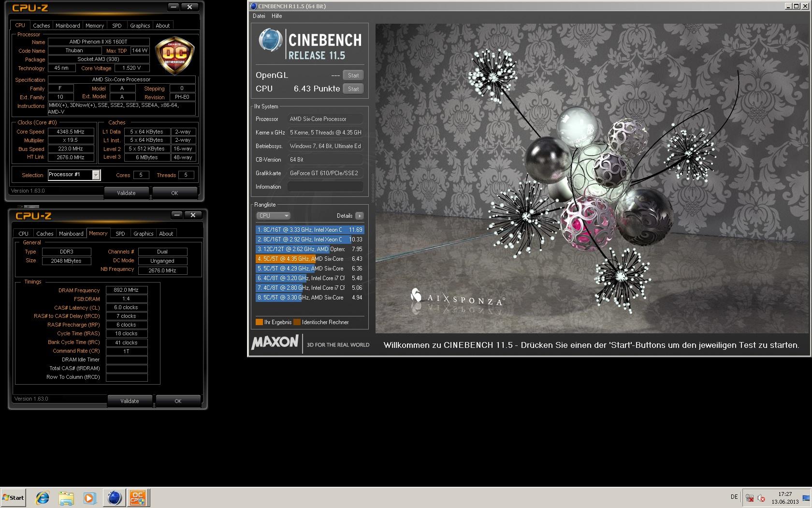812x508 pixels.
Task: Click OK in lower CPU-Z window
Action: click(178, 401)
